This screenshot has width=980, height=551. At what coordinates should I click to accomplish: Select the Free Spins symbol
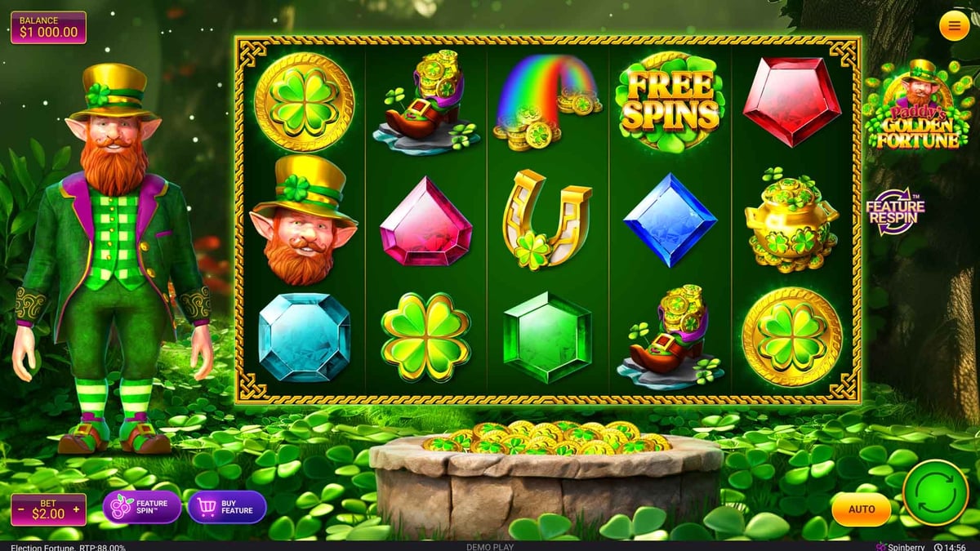click(x=670, y=101)
